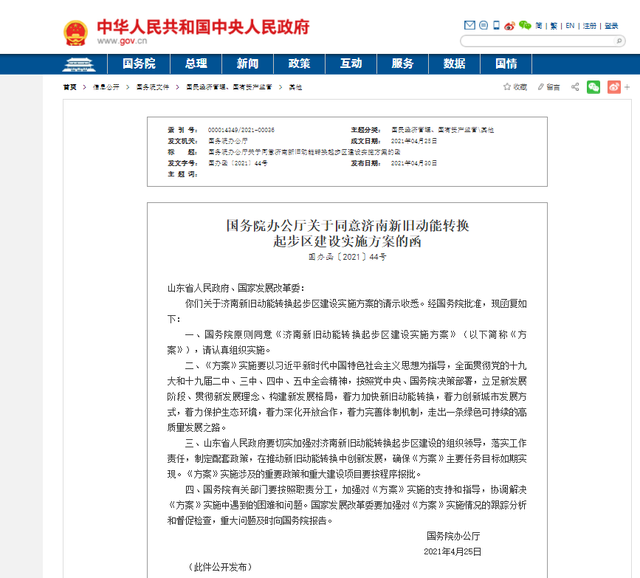Click the Tiananmen gate icon in navbar

point(85,63)
